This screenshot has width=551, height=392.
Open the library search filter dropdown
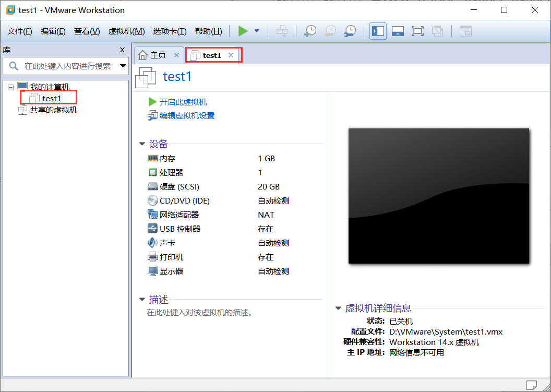click(123, 66)
